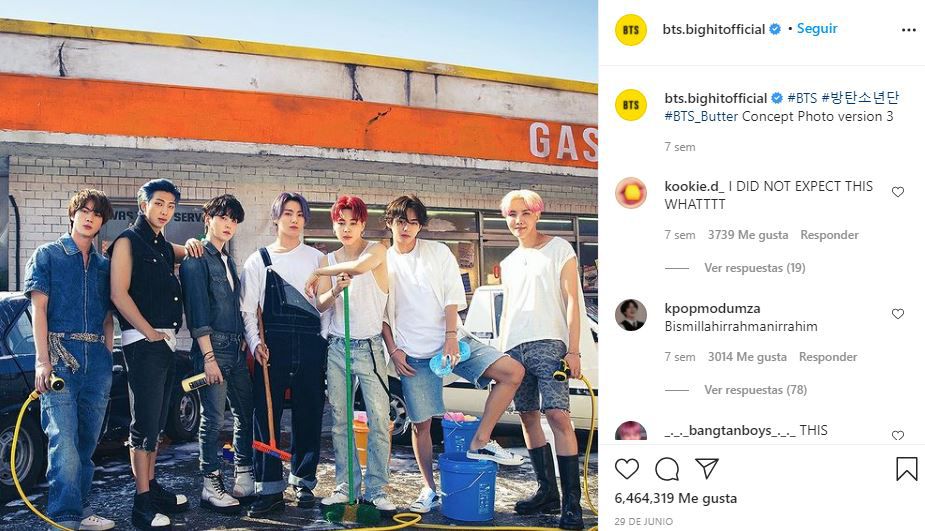Screen dimensions: 925x531
Task: Like _._._bangtanboys_._._ comment with heart
Action: [898, 435]
